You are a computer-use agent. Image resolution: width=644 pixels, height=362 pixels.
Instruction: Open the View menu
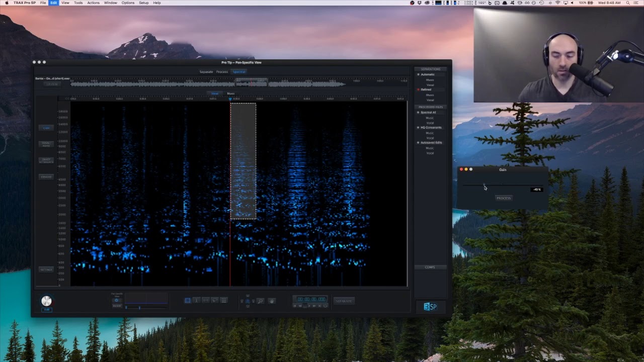click(x=65, y=3)
